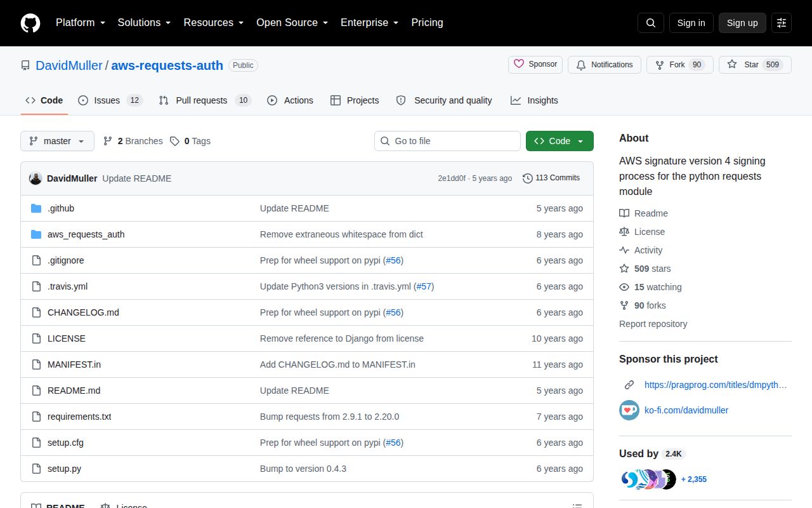The height and width of the screenshot is (508, 812).
Task: Click the scale icon next to License
Action: coord(624,232)
